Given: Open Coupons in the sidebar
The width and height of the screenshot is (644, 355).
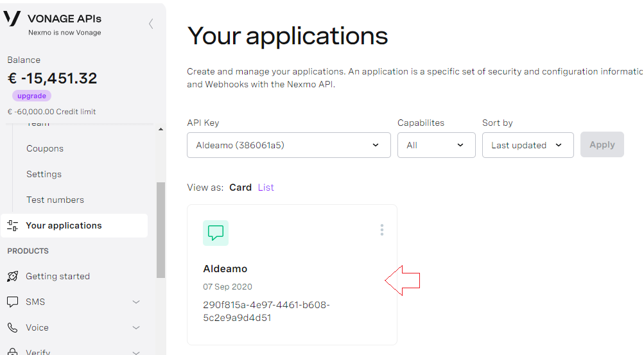Looking at the screenshot, I should [45, 148].
